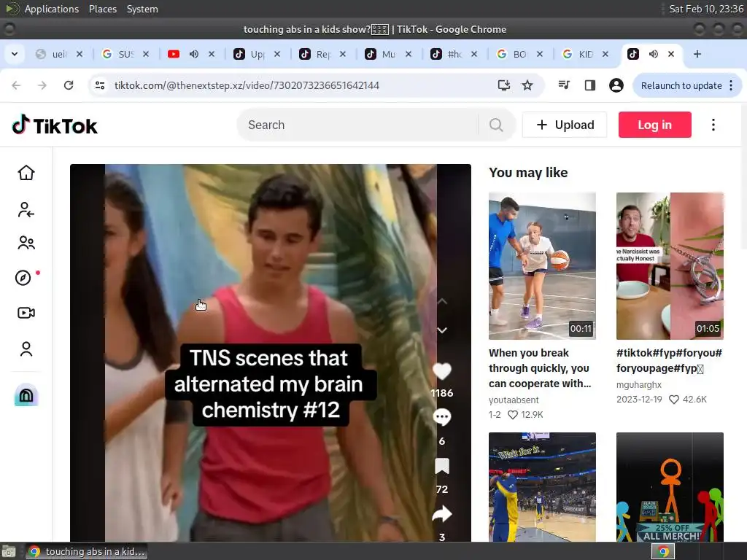This screenshot has width=747, height=560.
Task: Open the LIVE camera sidebar icon
Action: 26,313
